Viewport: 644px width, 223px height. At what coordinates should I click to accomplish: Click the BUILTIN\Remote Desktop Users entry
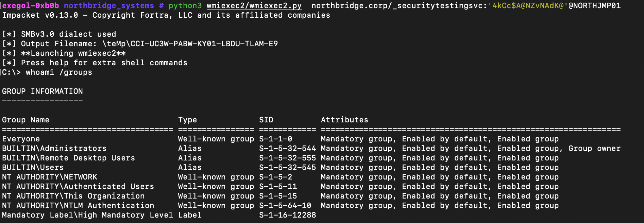click(x=68, y=158)
